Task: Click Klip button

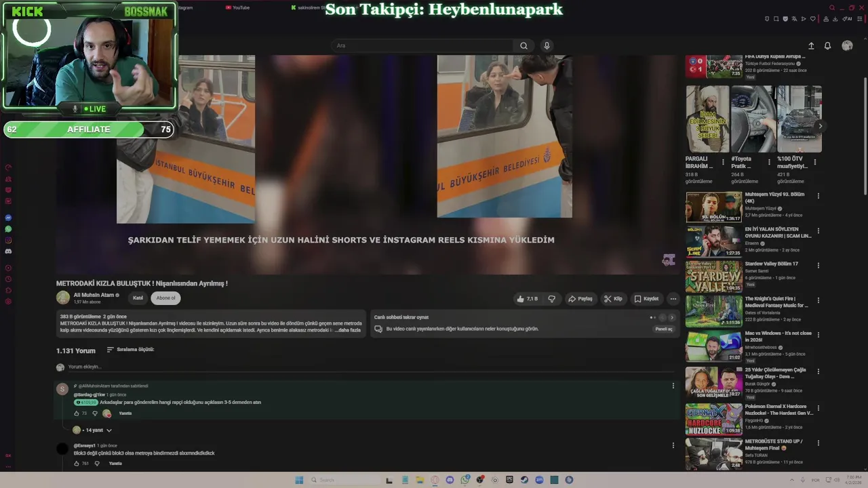Action: (x=613, y=299)
